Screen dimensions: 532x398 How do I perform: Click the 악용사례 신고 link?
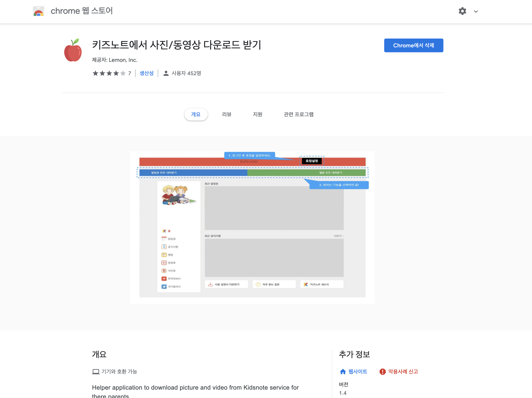click(x=403, y=371)
